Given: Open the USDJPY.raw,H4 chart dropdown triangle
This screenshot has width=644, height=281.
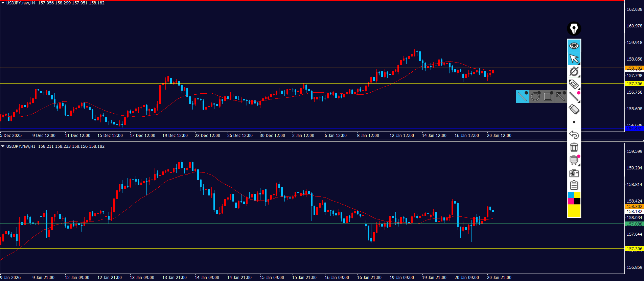Looking at the screenshot, I should click(x=3, y=3).
